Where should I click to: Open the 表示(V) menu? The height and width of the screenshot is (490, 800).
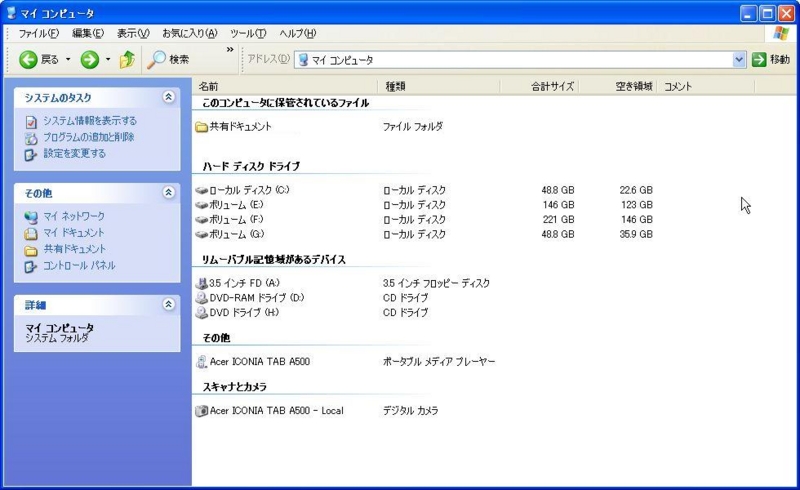point(133,34)
